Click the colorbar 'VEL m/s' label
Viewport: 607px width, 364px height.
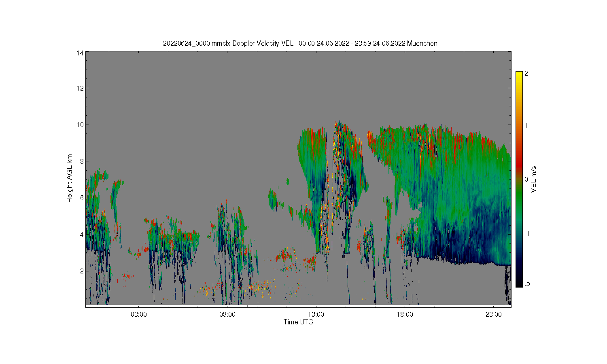point(534,179)
